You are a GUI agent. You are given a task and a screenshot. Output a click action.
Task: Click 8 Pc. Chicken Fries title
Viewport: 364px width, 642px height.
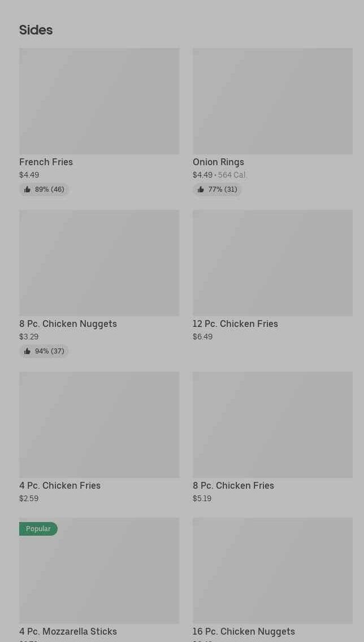233,485
